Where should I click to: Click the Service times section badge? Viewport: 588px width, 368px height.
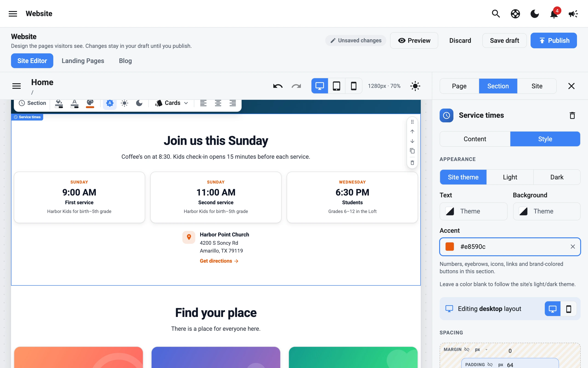point(27,117)
